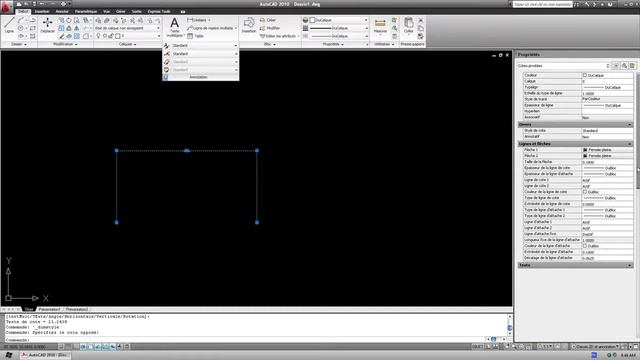Collapse the Lignes et flèches section
The height and width of the screenshot is (360, 640).
coord(629,144)
